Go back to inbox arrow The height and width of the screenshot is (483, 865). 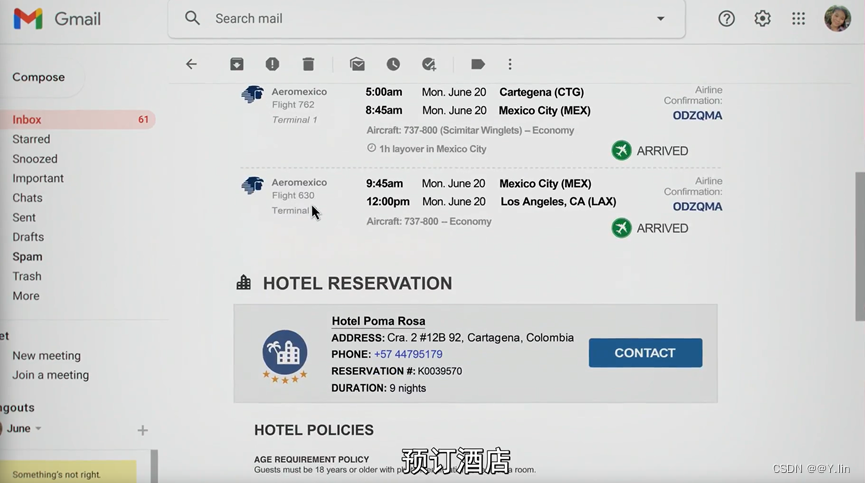click(x=191, y=65)
